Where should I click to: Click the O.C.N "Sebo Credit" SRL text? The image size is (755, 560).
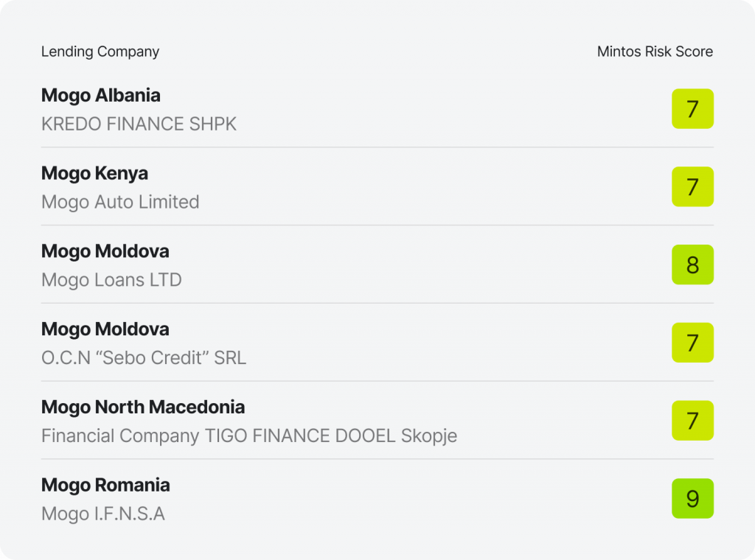point(144,358)
